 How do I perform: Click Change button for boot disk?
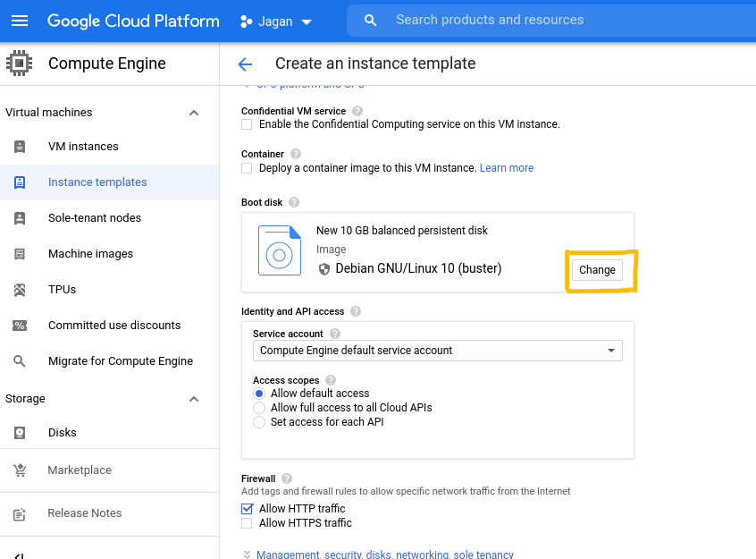[x=597, y=270]
